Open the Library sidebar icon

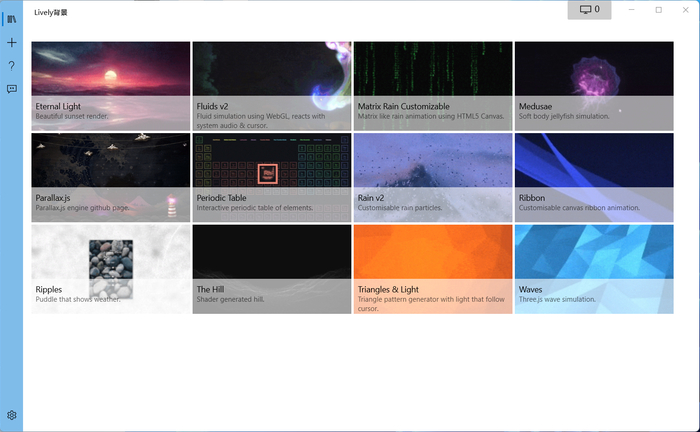pyautogui.click(x=11, y=19)
